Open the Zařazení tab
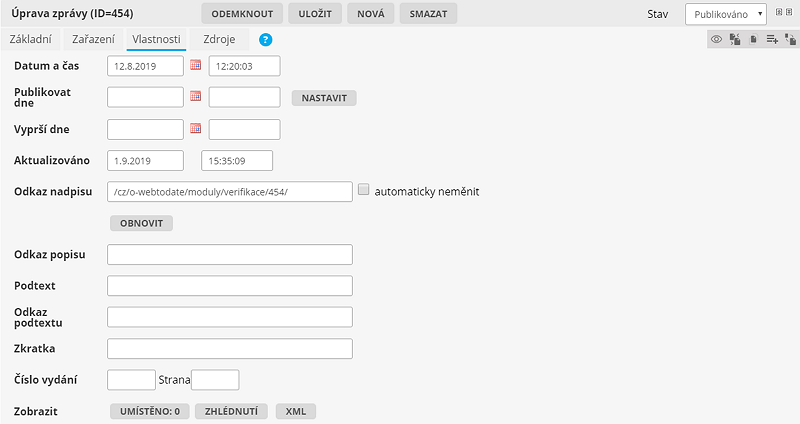 pos(92,40)
